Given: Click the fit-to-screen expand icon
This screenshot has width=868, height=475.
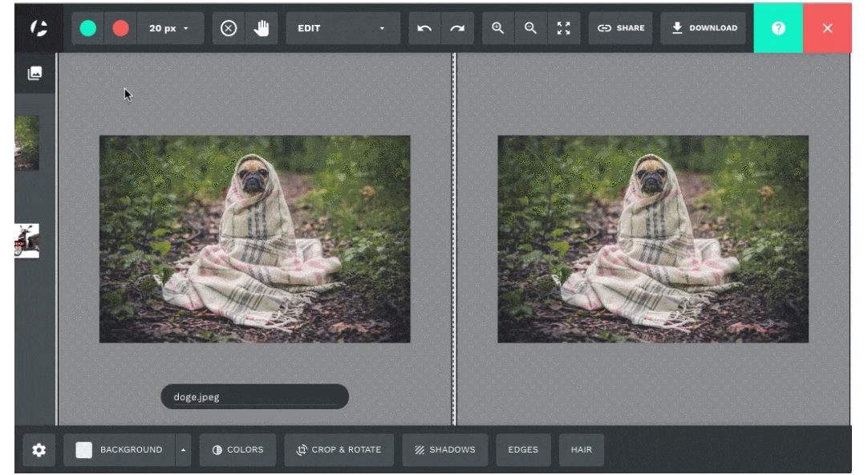Looking at the screenshot, I should [564, 28].
